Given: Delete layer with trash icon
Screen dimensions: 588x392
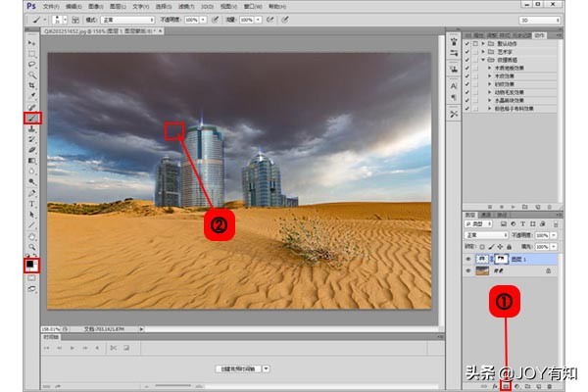Looking at the screenshot, I should (550, 386).
